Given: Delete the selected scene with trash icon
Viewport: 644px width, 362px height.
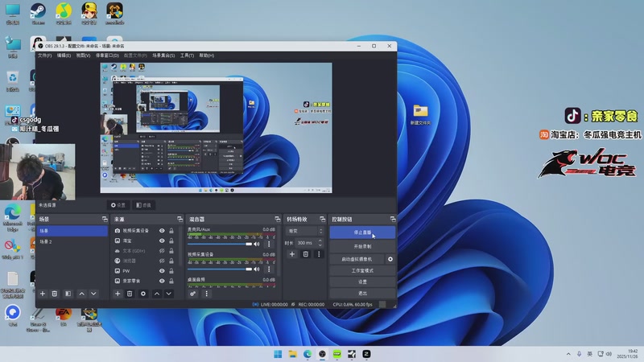Looking at the screenshot, I should click(x=54, y=294).
